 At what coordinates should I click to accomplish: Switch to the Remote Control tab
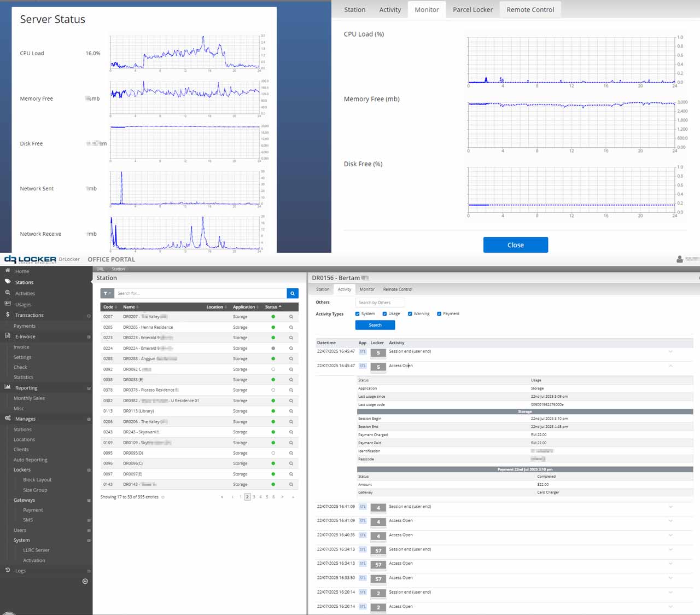click(530, 10)
